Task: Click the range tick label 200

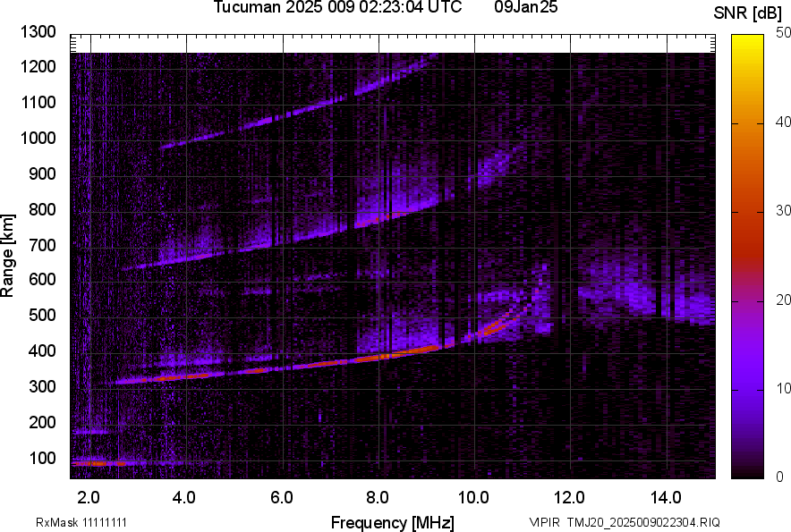Action: tap(42, 422)
